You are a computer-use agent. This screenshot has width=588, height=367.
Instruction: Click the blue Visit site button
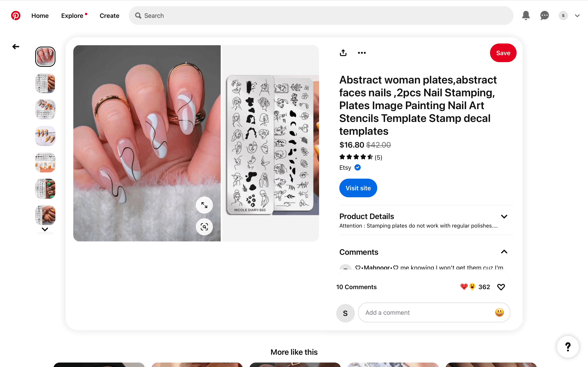358,188
